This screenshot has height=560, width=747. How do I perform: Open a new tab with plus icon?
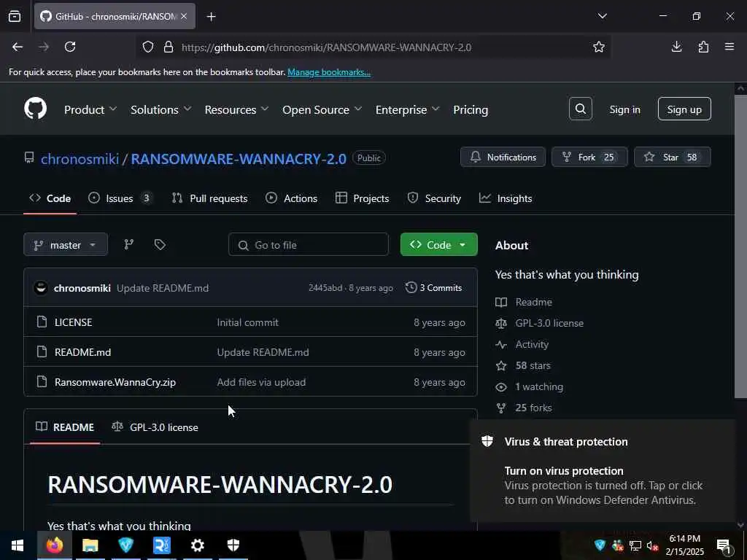211,17
